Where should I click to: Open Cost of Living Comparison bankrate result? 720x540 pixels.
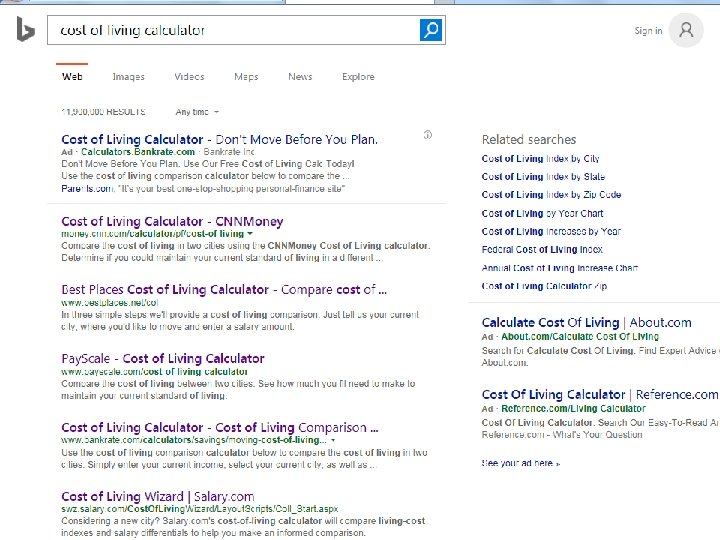[220, 428]
